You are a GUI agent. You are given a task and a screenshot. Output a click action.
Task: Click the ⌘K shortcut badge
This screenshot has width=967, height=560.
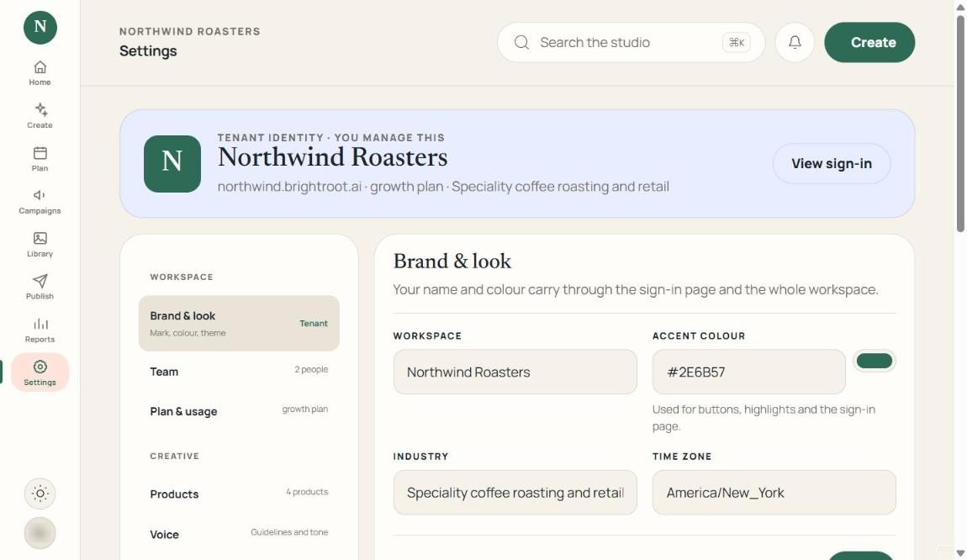pos(737,42)
